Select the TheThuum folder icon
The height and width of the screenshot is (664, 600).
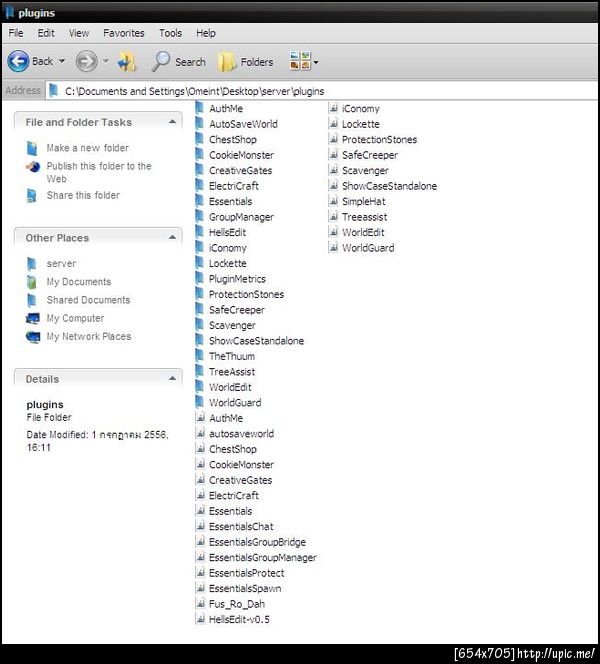(x=199, y=355)
